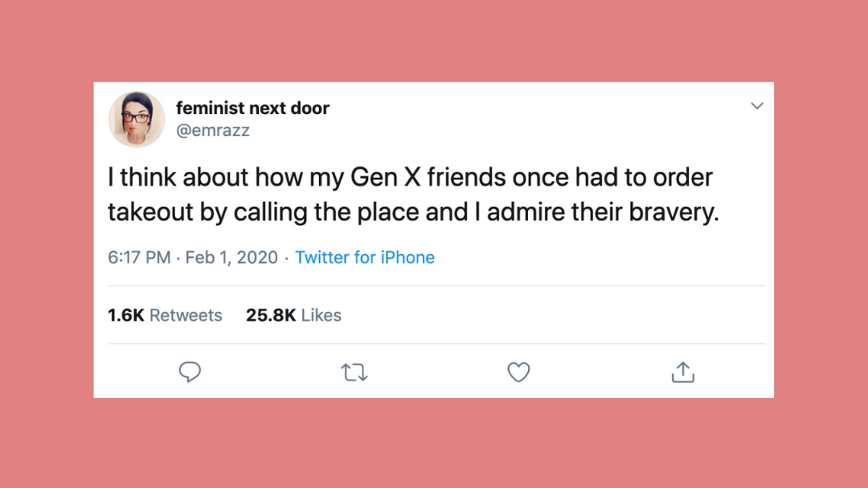This screenshot has height=488, width=868.
Task: Open the feminist next door profile picture
Action: [x=136, y=119]
